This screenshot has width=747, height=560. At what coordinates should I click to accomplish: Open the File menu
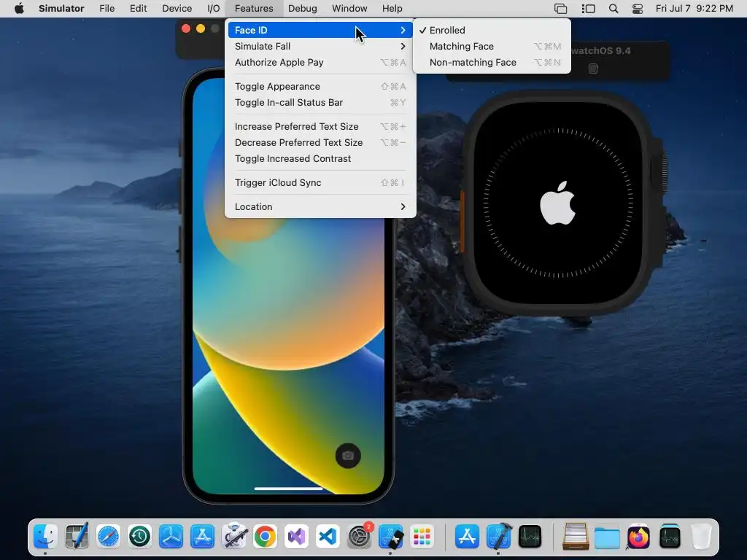(107, 9)
